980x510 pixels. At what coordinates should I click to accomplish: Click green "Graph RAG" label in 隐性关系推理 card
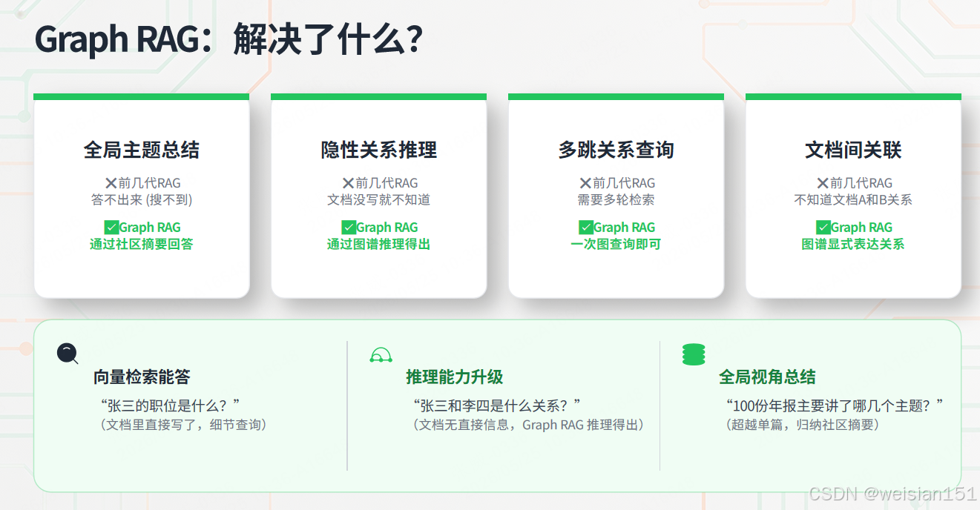click(387, 228)
